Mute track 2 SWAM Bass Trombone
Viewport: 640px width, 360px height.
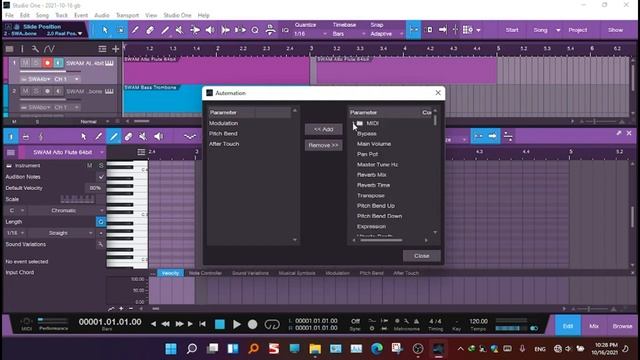pos(25,91)
